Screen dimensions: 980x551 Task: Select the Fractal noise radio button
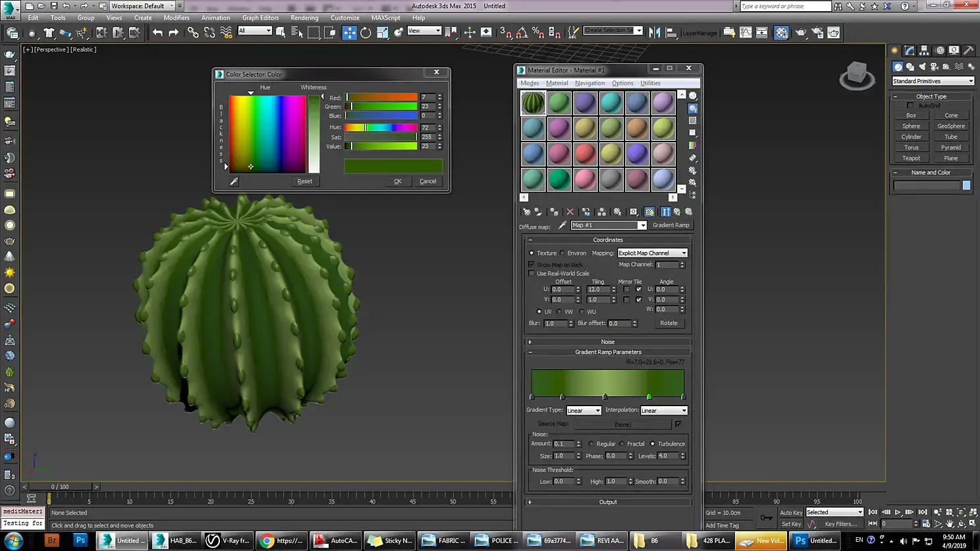[x=622, y=444]
